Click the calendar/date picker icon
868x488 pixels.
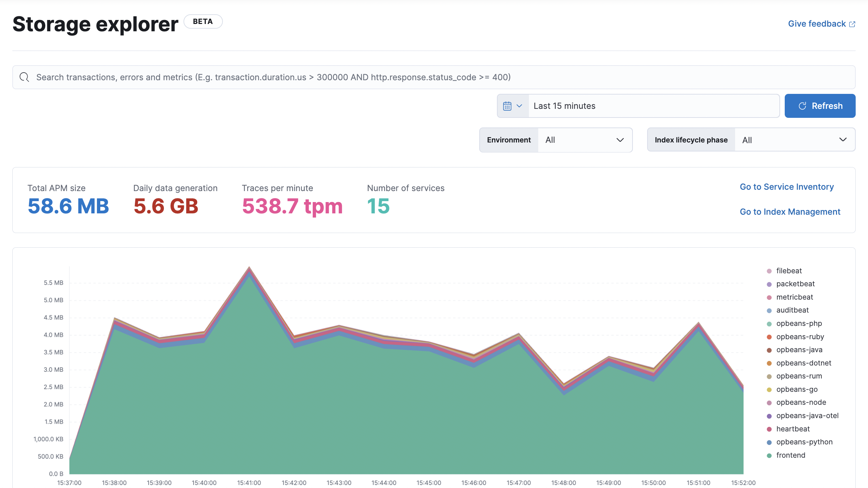click(x=507, y=106)
